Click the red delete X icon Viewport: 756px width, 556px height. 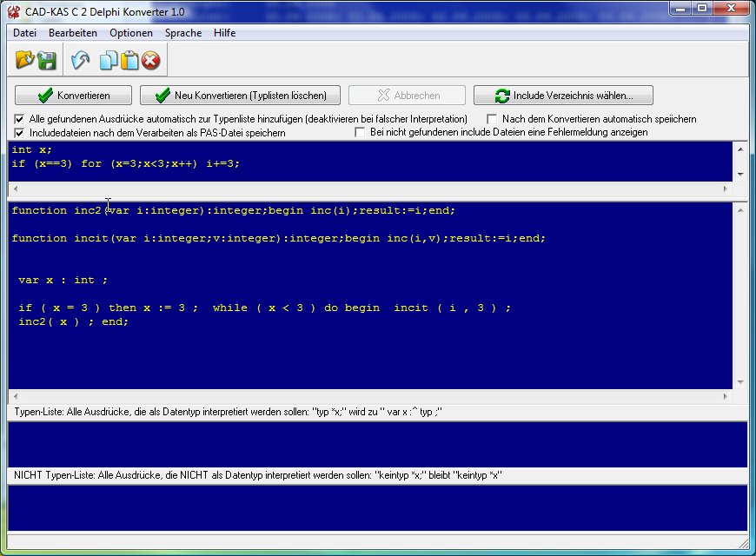[x=151, y=60]
